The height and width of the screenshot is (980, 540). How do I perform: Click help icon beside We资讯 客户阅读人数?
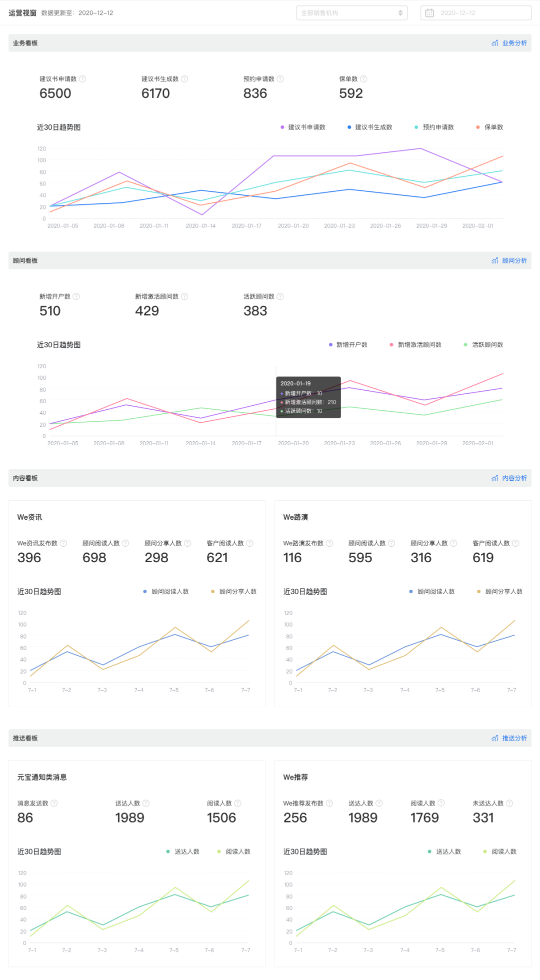click(249, 543)
